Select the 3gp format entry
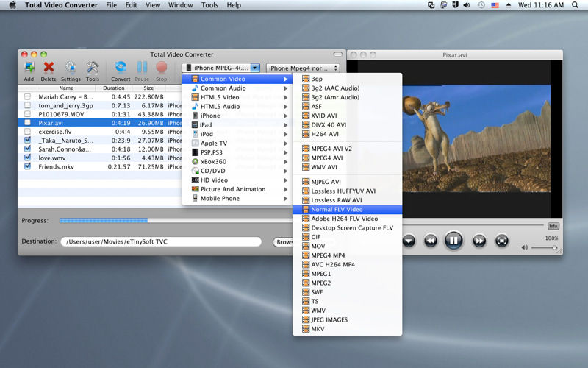 [347, 79]
